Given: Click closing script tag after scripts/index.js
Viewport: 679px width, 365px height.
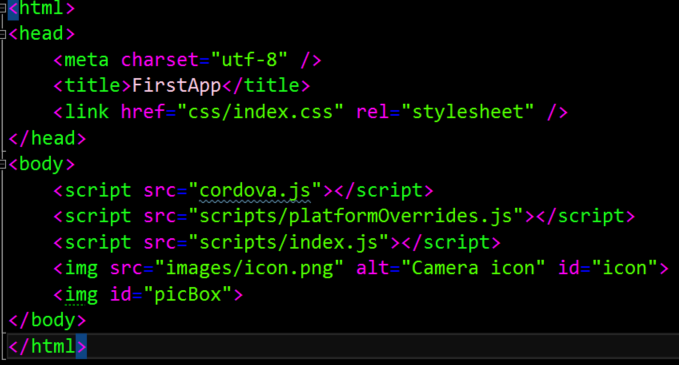Looking at the screenshot, I should point(451,242).
